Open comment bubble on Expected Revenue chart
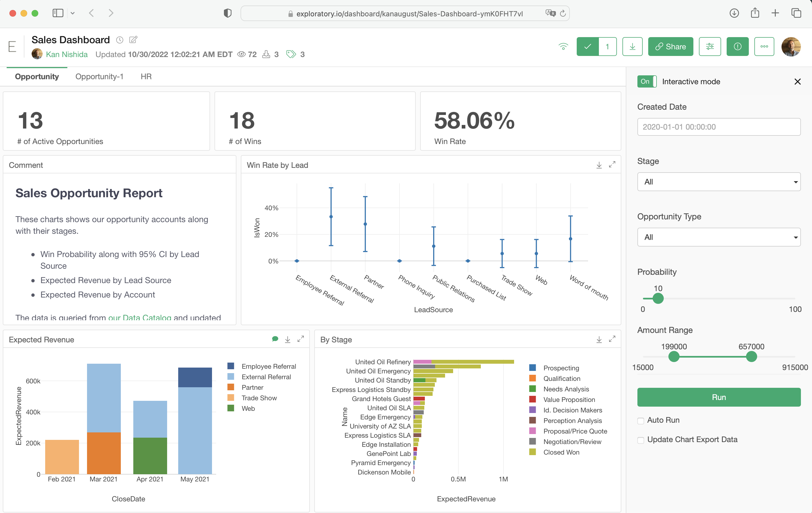812x513 pixels. 275,339
